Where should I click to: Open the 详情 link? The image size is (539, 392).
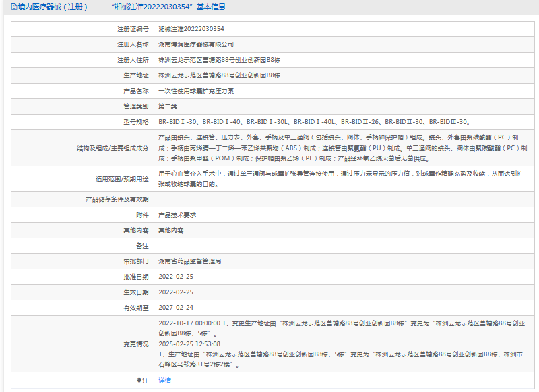pos(164,381)
